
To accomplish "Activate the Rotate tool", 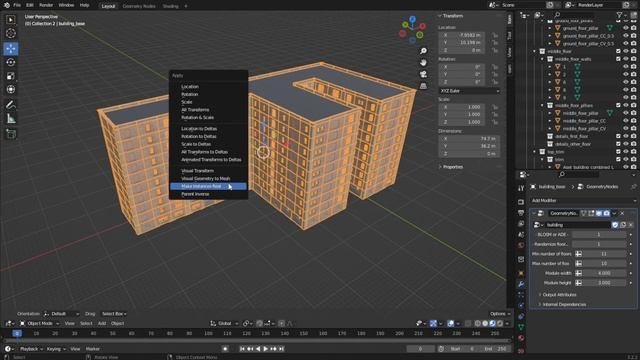I will 11,62.
